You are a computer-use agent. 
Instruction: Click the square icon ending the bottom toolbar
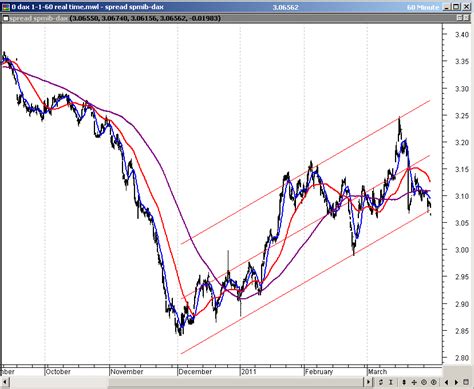(466, 382)
